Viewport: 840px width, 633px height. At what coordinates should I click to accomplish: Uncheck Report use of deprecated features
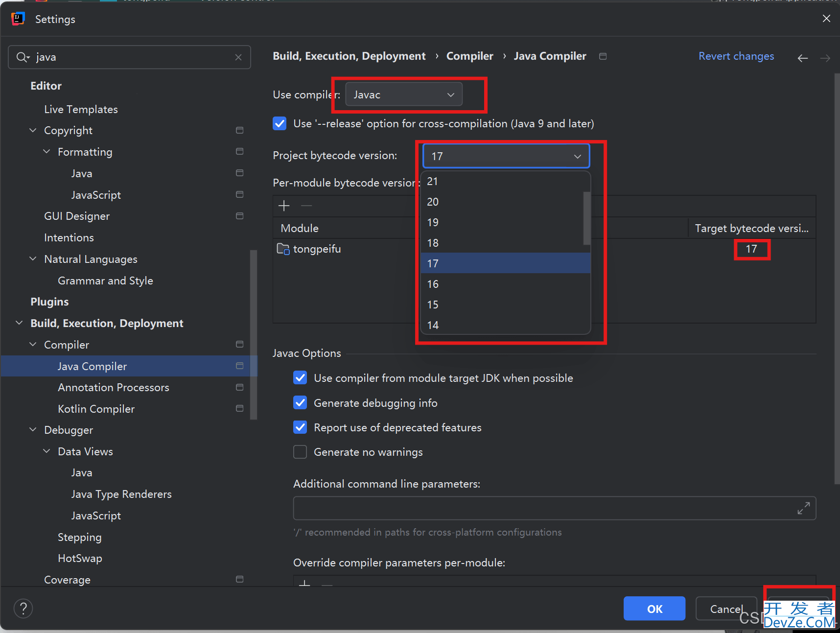point(300,427)
